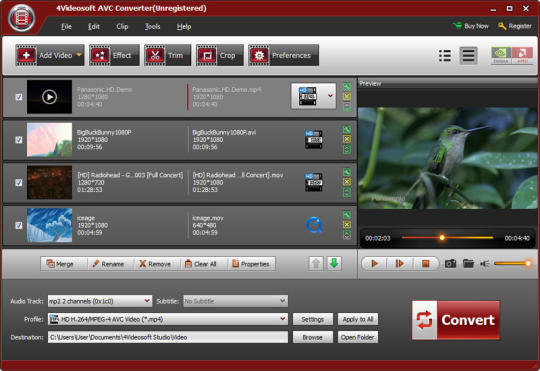Open the Profile format dropdown
The width and height of the screenshot is (540, 371).
coord(168,319)
